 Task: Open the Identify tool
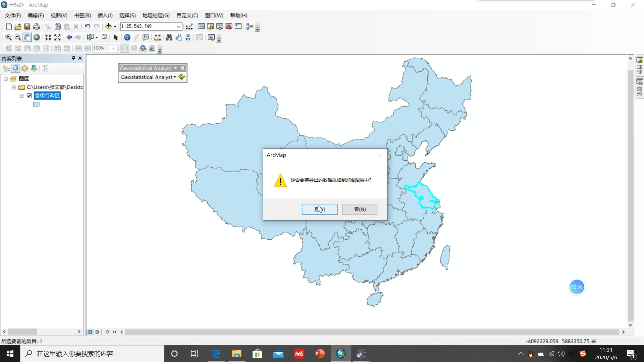point(127,37)
